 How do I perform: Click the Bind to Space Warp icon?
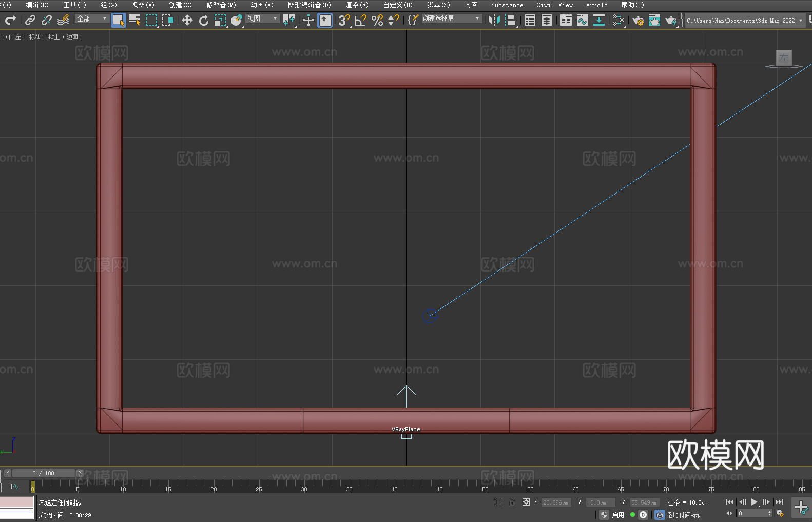63,20
